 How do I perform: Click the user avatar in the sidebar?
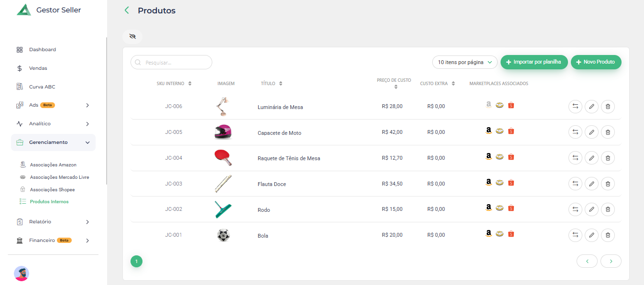pos(22,274)
